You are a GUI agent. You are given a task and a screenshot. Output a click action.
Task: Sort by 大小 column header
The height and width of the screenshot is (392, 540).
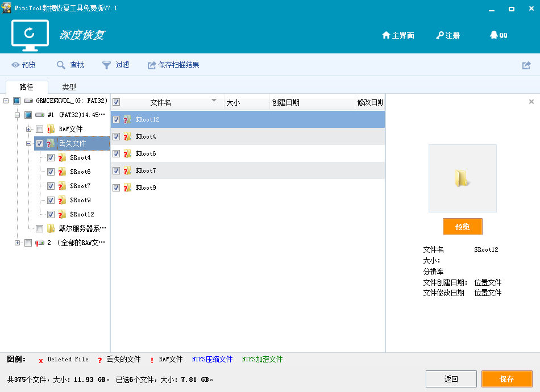point(247,102)
